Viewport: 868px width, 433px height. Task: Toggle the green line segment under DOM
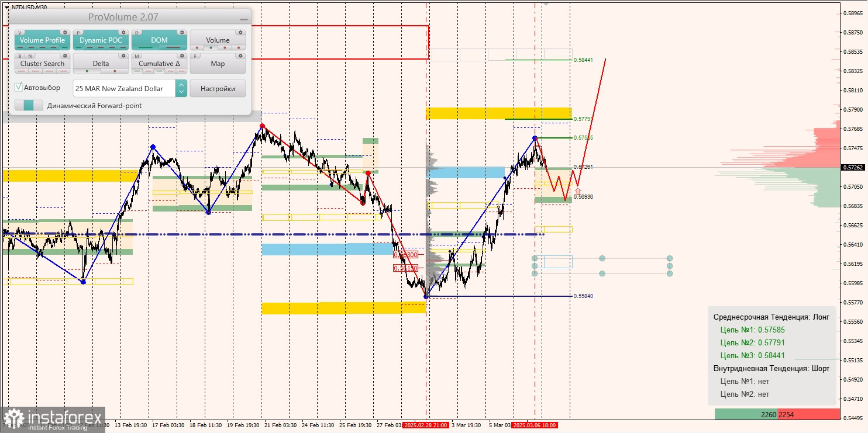(146, 47)
